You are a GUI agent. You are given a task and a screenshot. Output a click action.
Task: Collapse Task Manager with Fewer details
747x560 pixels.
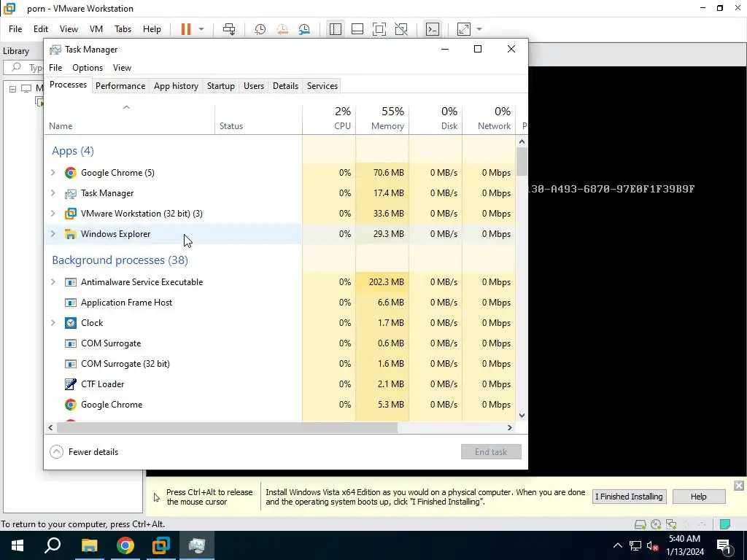point(84,452)
